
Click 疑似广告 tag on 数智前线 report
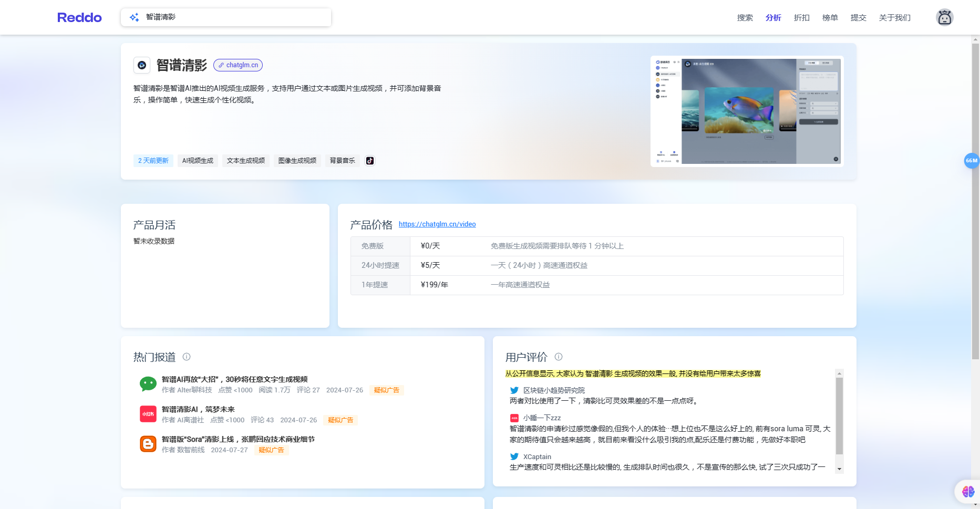coord(271,450)
